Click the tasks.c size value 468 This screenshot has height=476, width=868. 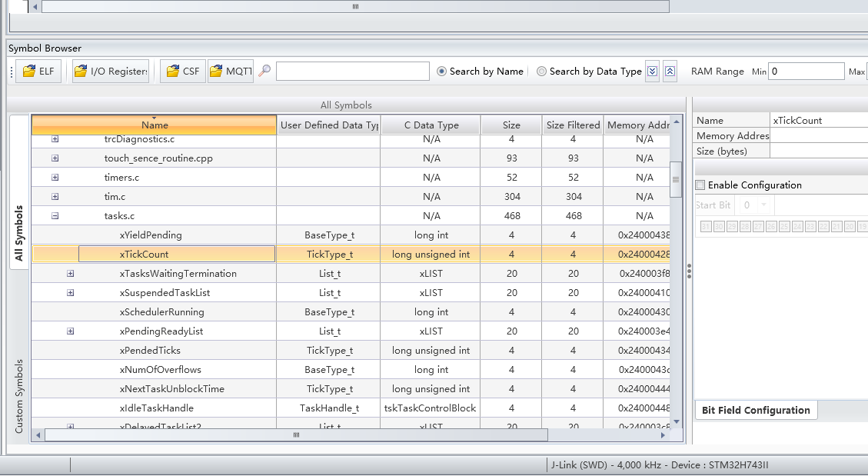tap(512, 216)
